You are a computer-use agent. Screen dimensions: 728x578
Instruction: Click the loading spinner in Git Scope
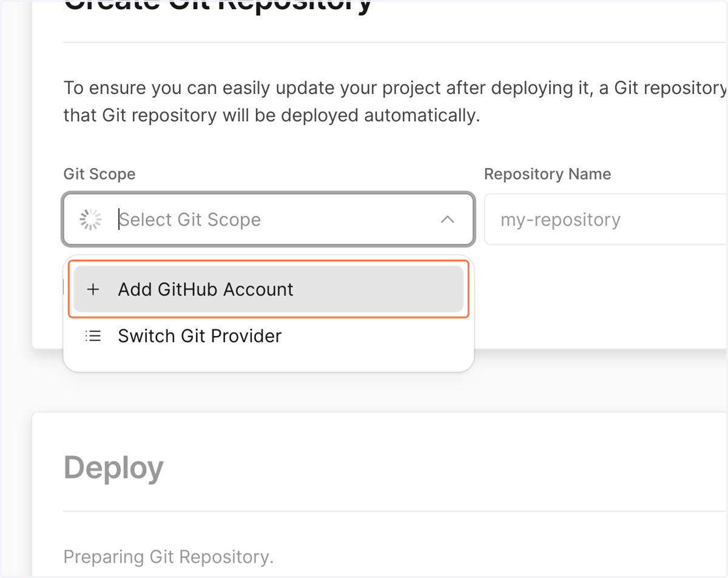pos(91,220)
